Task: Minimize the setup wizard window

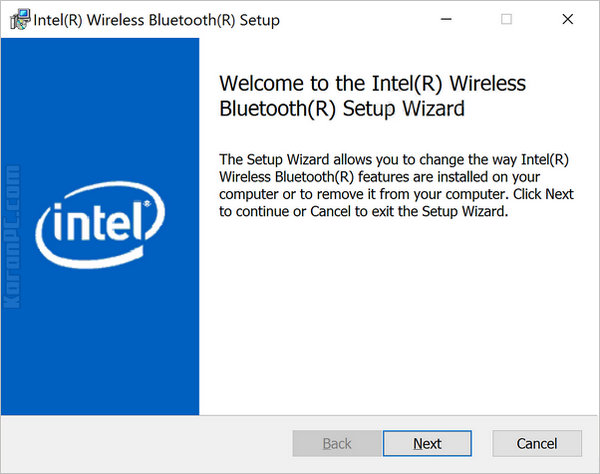Action: [x=451, y=20]
